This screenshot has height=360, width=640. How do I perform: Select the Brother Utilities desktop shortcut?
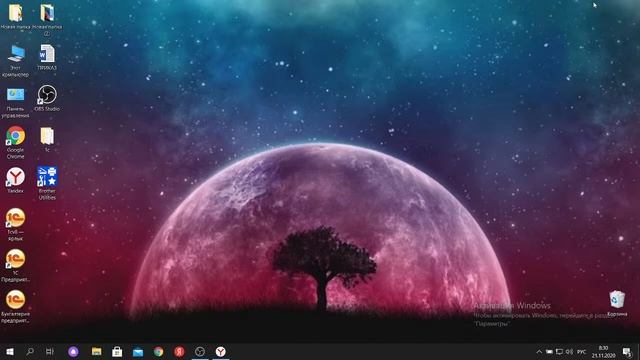click(47, 183)
